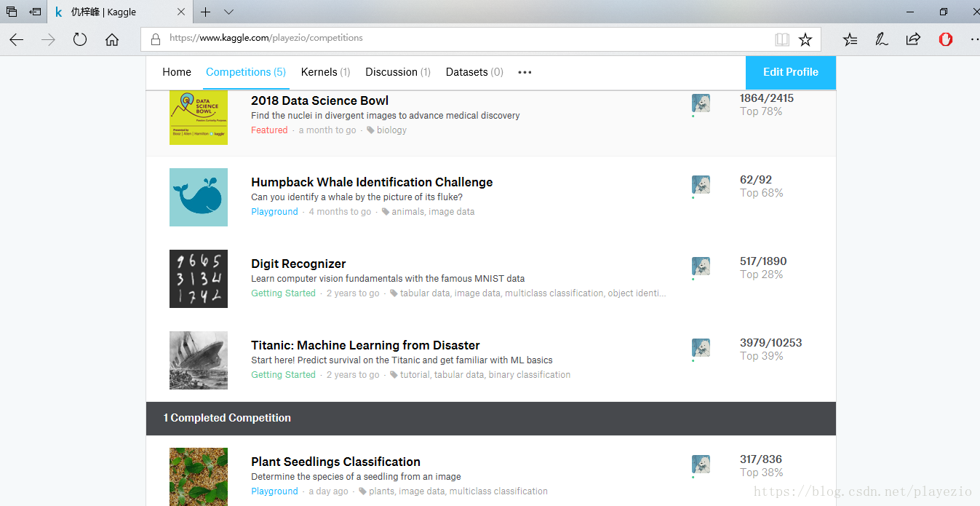Click avatar in Plant Seedlings row

click(701, 465)
